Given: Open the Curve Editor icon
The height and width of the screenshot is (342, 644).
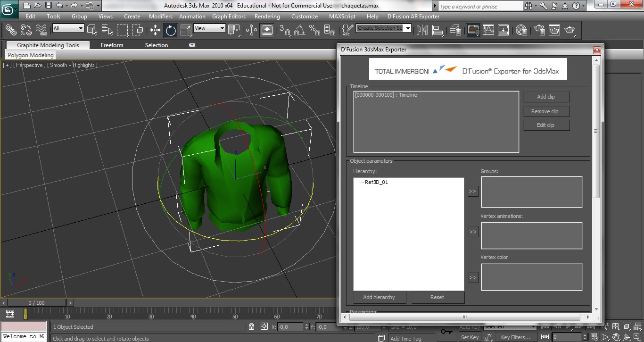Looking at the screenshot, I should [488, 30].
